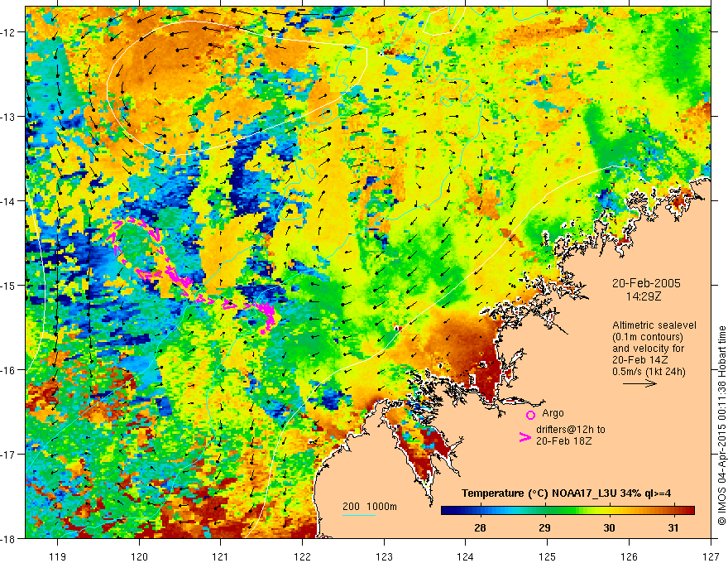Click longitude axis label 121
Screen dimensions: 728x563
[x=221, y=556]
